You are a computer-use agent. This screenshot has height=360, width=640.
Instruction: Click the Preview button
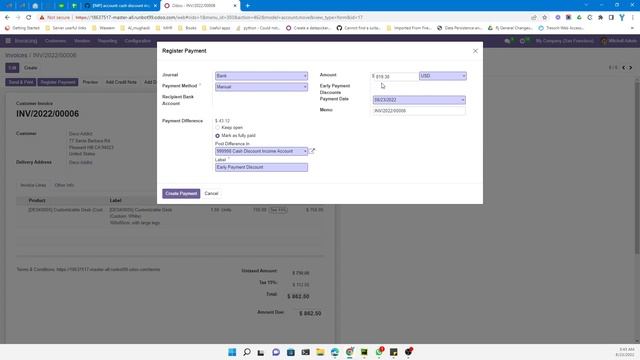tap(90, 82)
